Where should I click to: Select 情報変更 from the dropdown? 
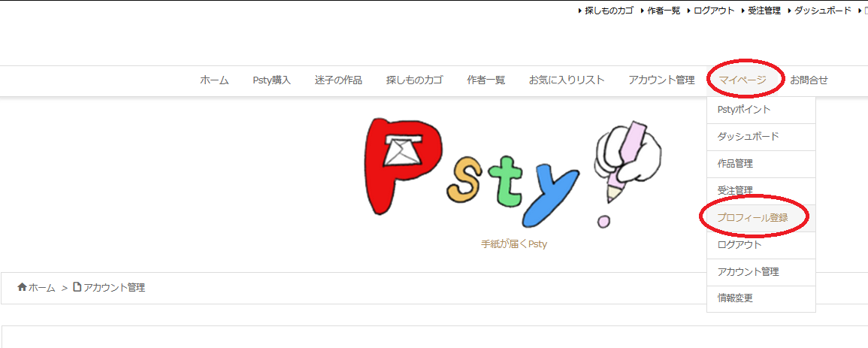[x=761, y=298]
